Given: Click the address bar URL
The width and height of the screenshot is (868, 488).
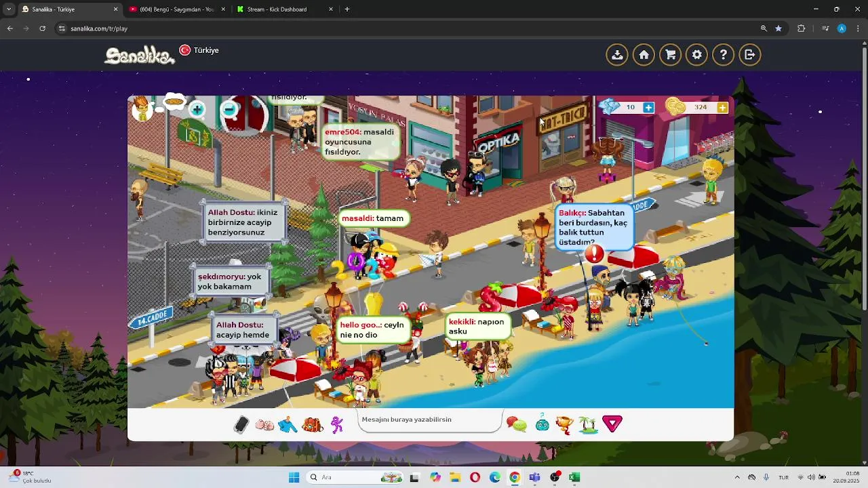Looking at the screenshot, I should (99, 28).
